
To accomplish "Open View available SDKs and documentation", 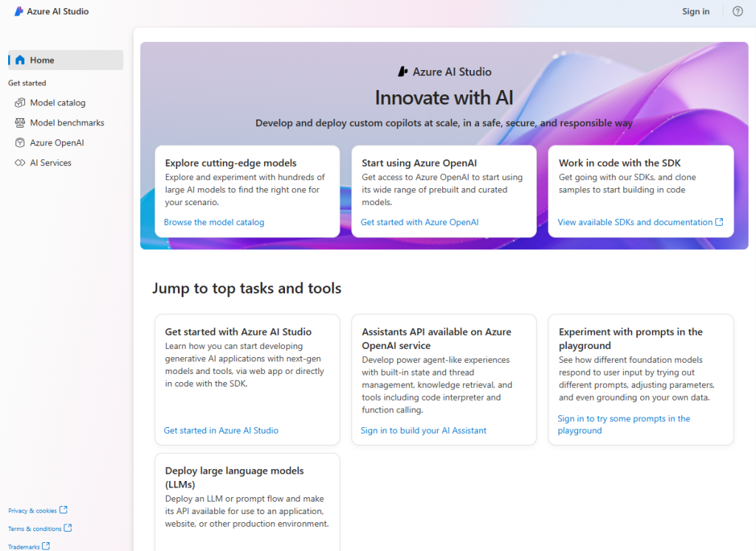I will [635, 222].
